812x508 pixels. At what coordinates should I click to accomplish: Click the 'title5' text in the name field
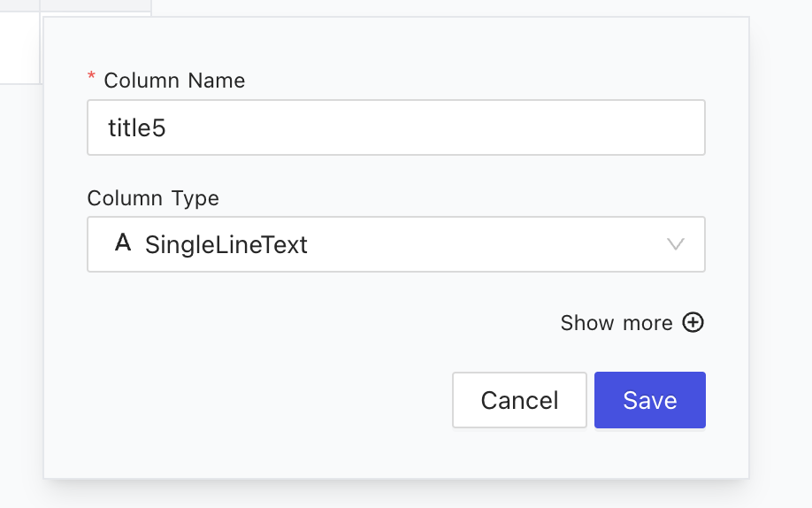(x=137, y=127)
